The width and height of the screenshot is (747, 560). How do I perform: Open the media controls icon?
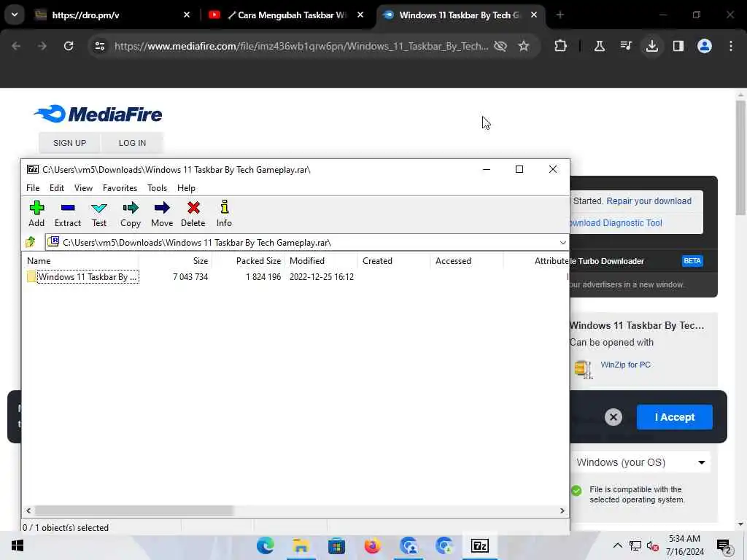tap(625, 46)
